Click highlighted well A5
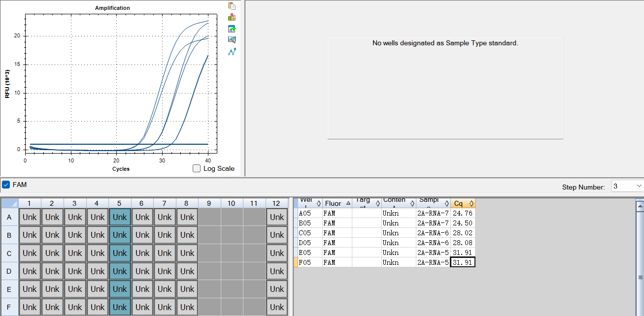The height and width of the screenshot is (316, 644). coord(120,217)
